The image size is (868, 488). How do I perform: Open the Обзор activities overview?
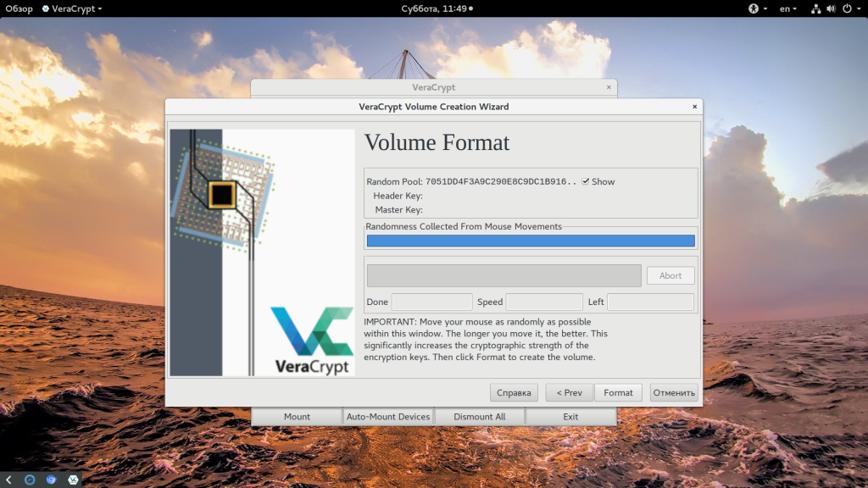pos(19,8)
